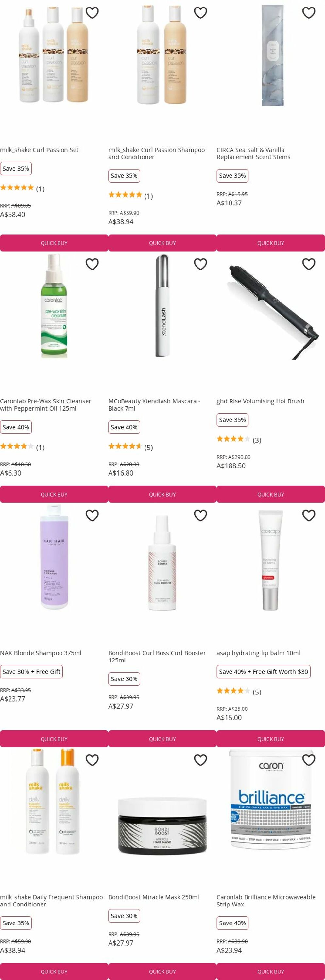325x980 pixels.
Task: Add BondiBoost Curl Boss Booster to wishlist
Action: (200, 515)
